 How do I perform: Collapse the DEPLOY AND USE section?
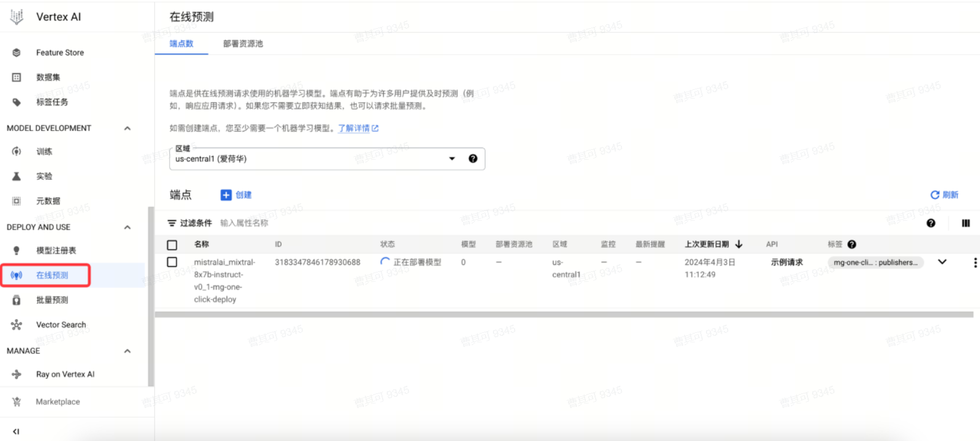(127, 227)
